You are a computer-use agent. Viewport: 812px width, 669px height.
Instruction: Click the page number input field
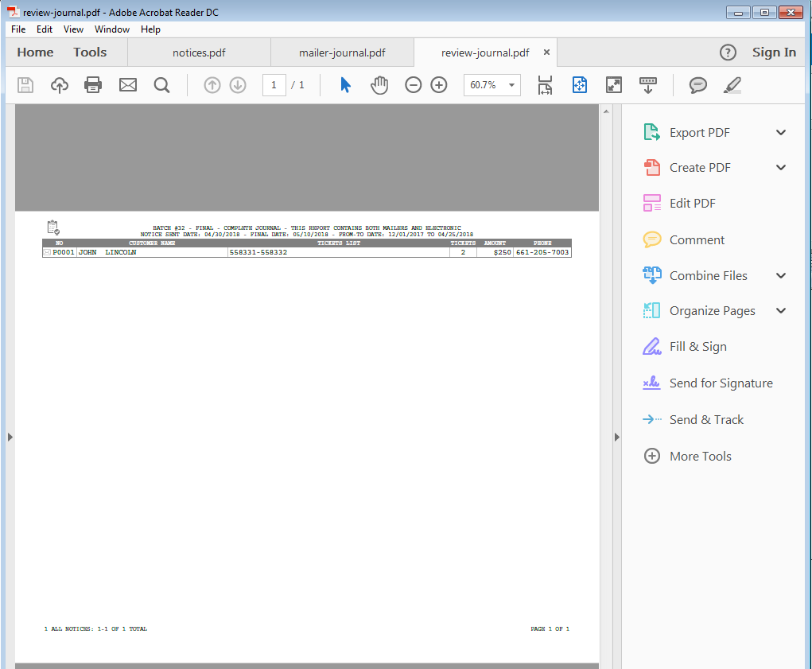click(x=274, y=85)
